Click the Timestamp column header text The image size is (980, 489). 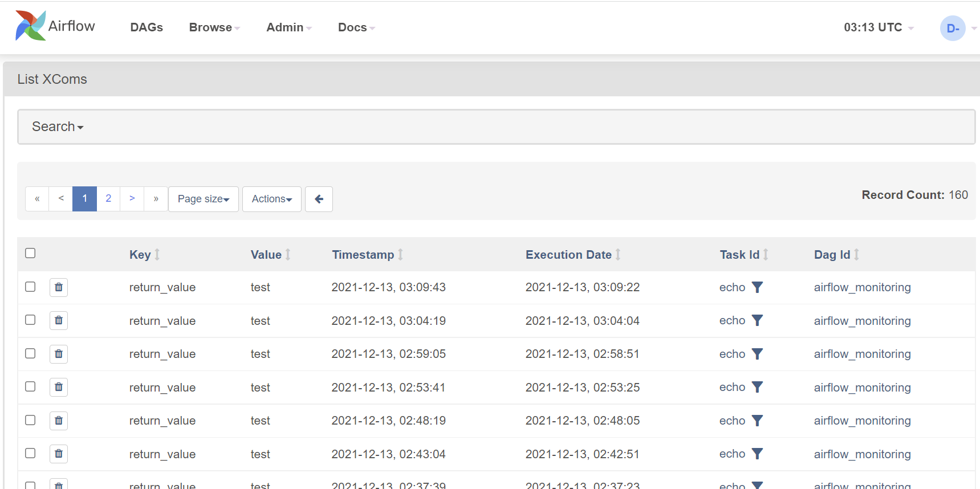click(363, 255)
